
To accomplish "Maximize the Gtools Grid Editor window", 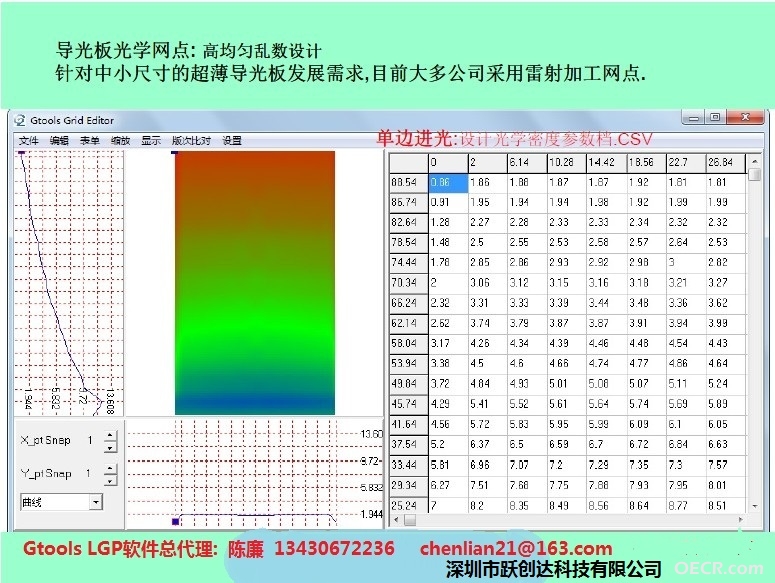I will tap(715, 118).
